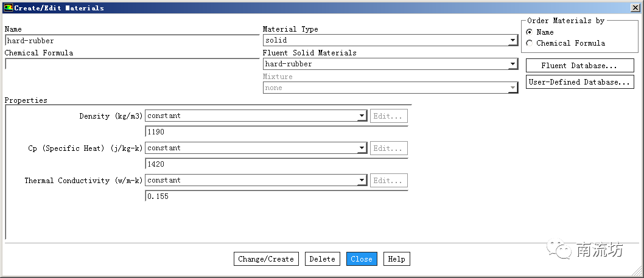Open the Density method dropdown

pyautogui.click(x=256, y=116)
